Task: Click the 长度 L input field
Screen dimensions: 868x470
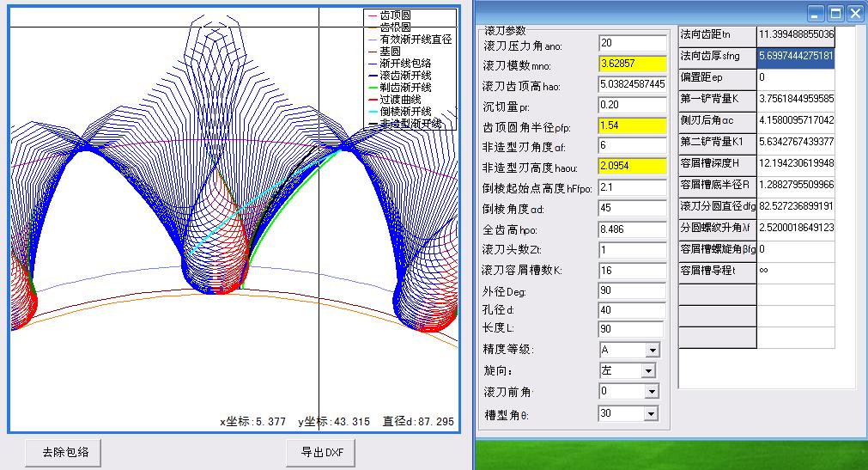Action: [630, 329]
